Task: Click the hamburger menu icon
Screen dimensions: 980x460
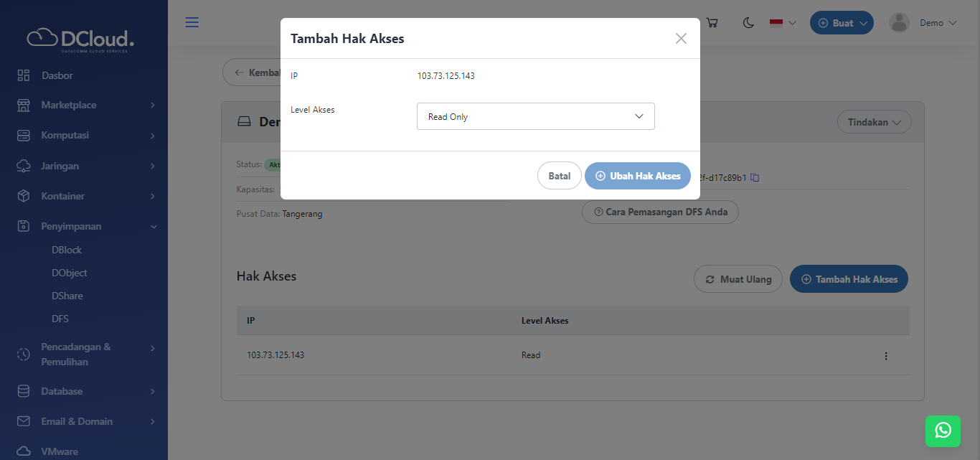Action: tap(192, 22)
